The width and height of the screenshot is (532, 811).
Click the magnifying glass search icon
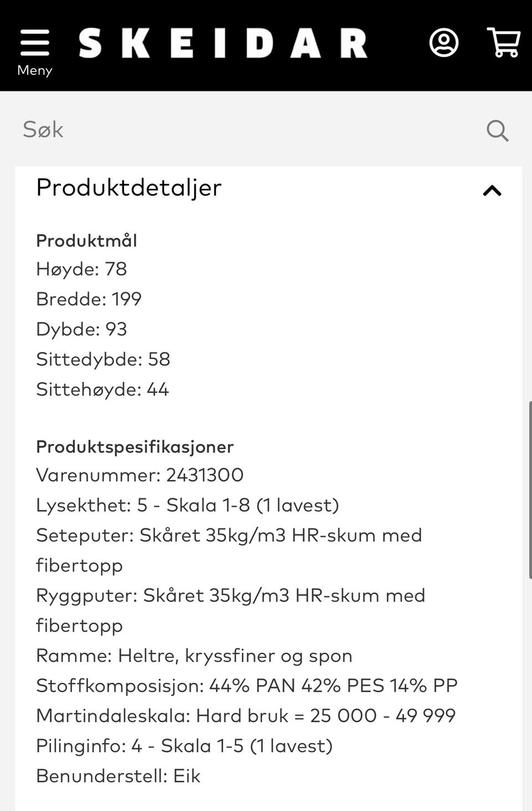[497, 131]
